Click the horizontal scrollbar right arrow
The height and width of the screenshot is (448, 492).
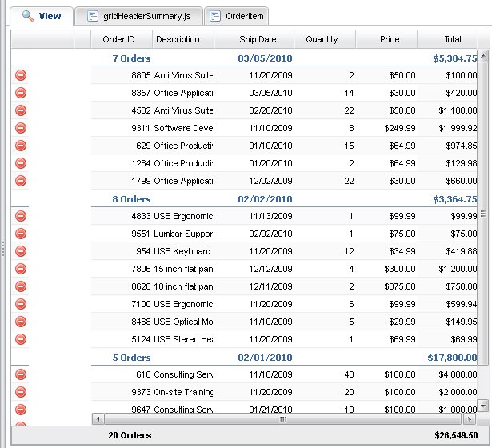[467, 418]
